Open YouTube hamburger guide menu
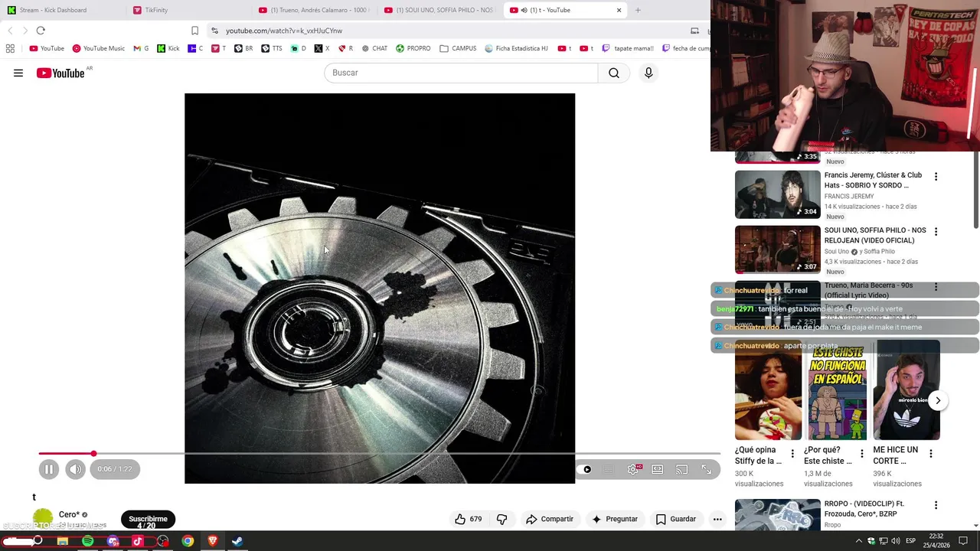The width and height of the screenshot is (980, 551). pyautogui.click(x=18, y=73)
